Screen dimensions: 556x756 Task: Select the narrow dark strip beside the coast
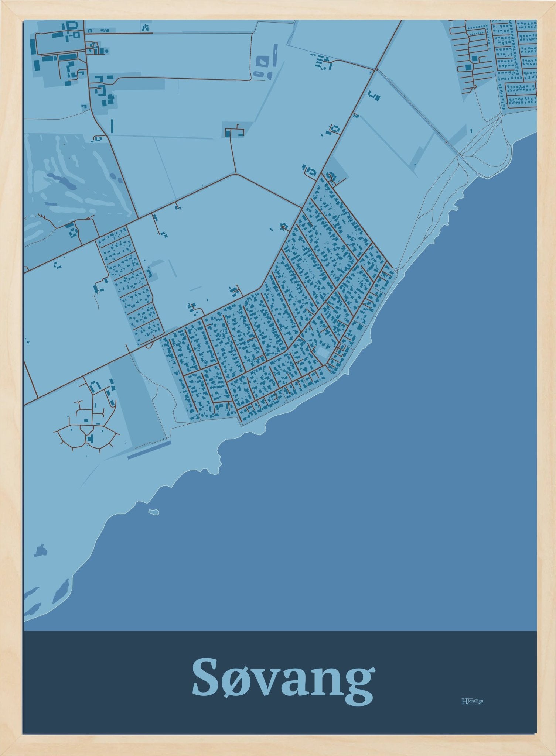[149, 449]
